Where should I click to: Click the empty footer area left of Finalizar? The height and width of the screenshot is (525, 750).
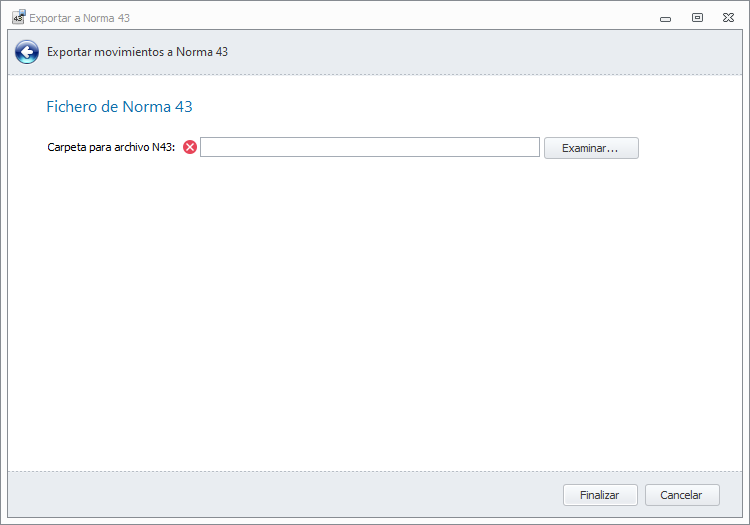[280, 495]
